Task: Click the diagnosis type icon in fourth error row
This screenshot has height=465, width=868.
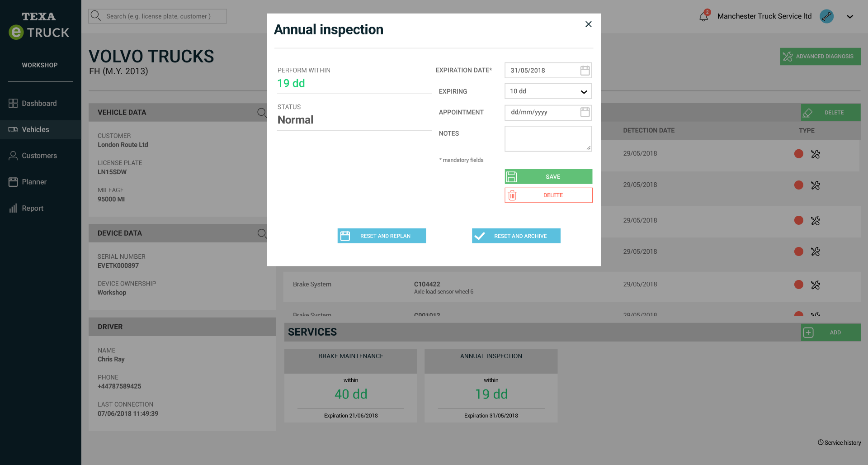Action: 815,251
